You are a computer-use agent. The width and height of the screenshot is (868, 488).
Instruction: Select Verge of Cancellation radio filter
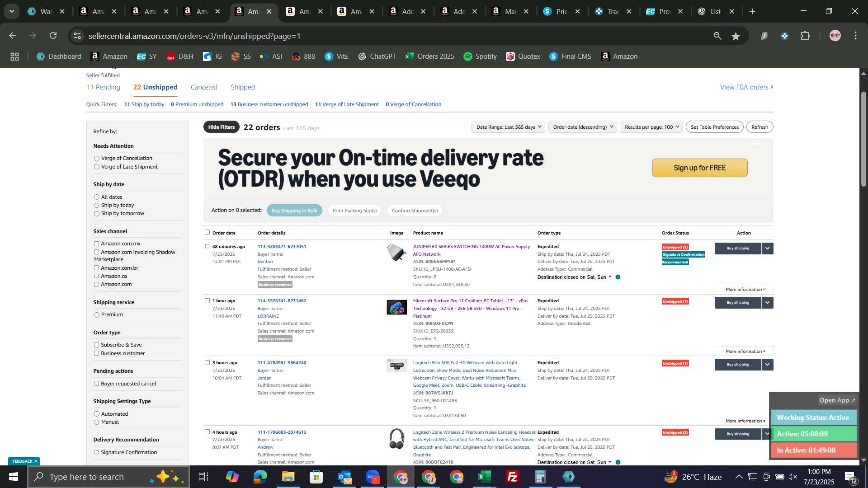tap(97, 159)
